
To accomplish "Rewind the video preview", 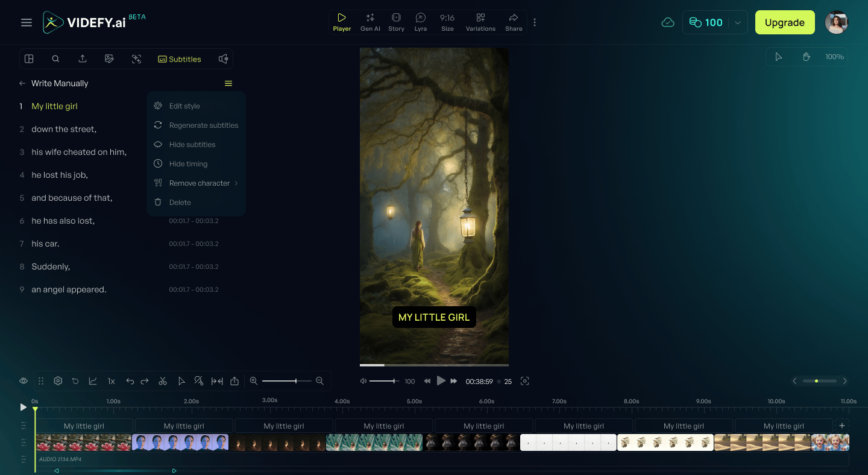I will click(427, 381).
